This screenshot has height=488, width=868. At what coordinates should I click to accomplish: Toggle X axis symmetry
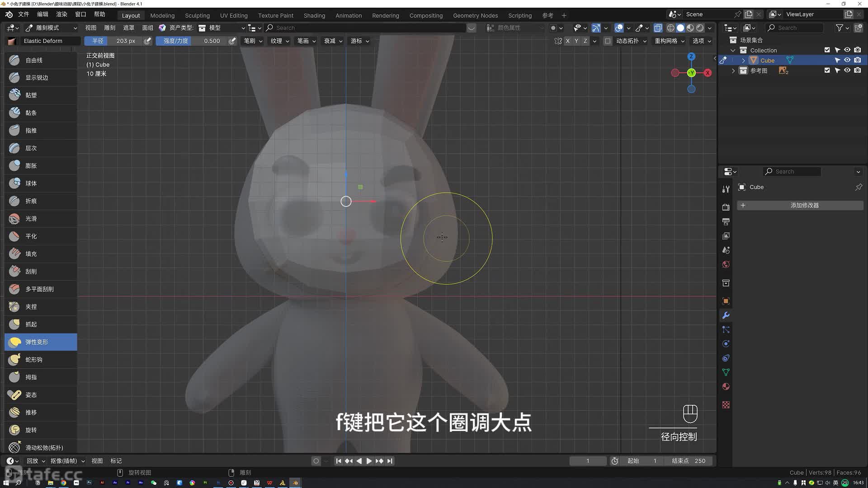(568, 41)
